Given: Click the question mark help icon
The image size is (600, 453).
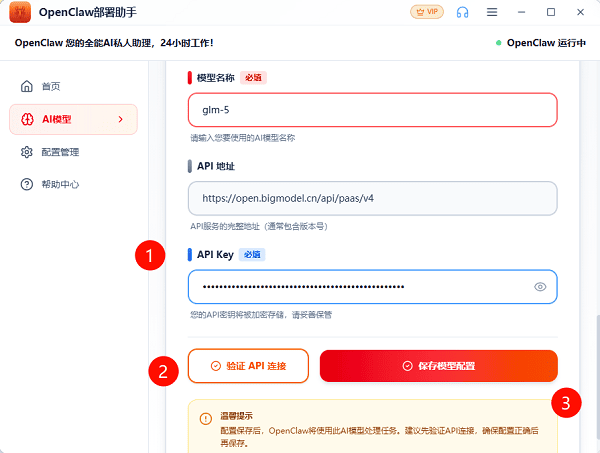Looking at the screenshot, I should pyautogui.click(x=26, y=184).
